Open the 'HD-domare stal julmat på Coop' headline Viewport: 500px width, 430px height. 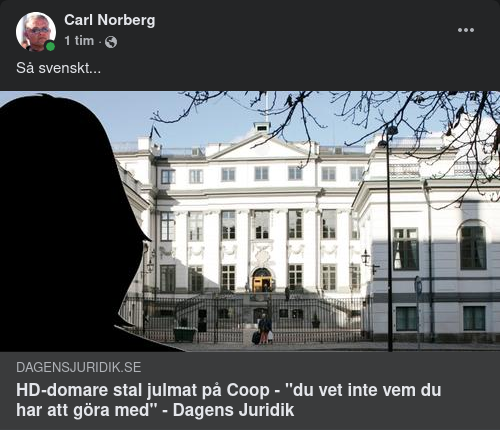[x=229, y=390]
